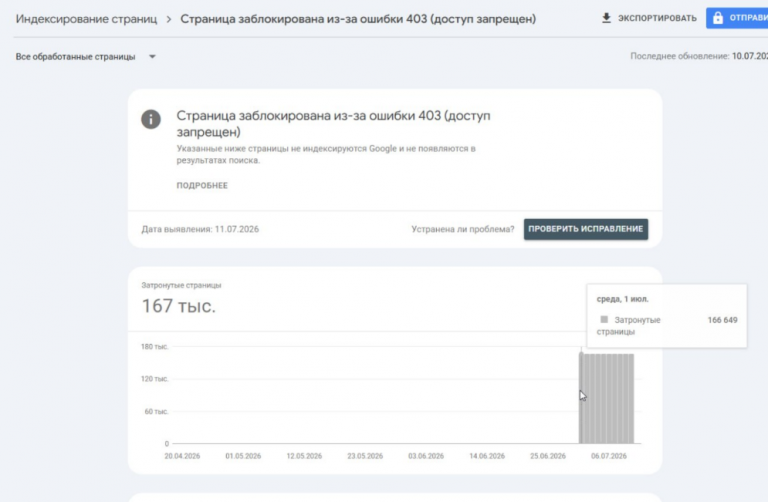
Task: Click the breadcrumb chevron separator
Action: point(168,19)
